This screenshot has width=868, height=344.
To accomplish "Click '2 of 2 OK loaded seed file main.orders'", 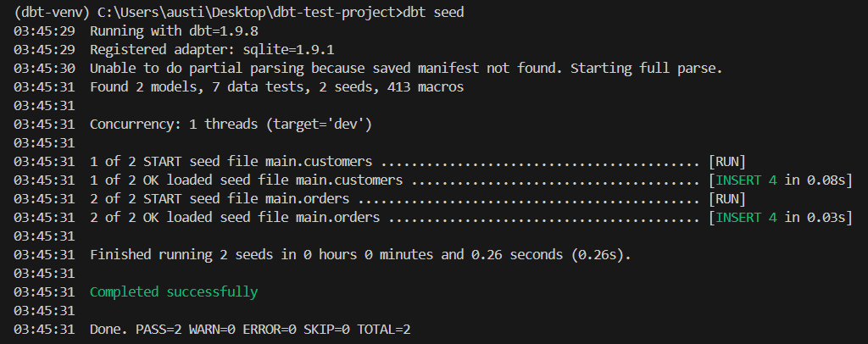I will (235, 218).
